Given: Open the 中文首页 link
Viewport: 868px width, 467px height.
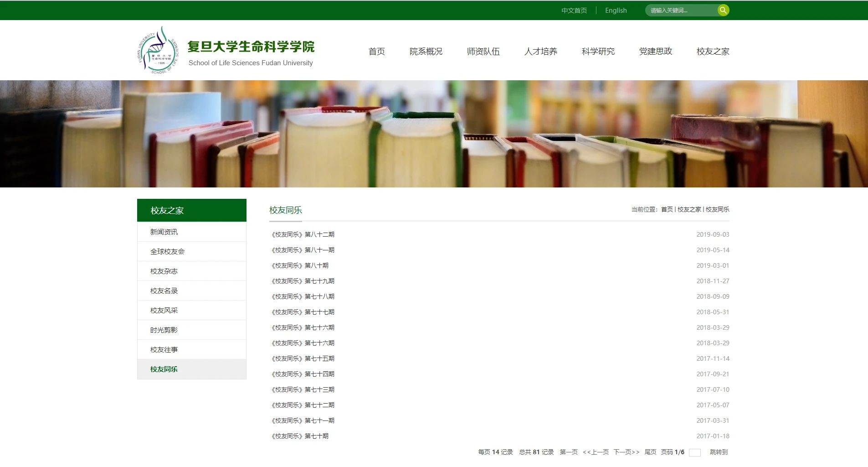Looking at the screenshot, I should 574,10.
